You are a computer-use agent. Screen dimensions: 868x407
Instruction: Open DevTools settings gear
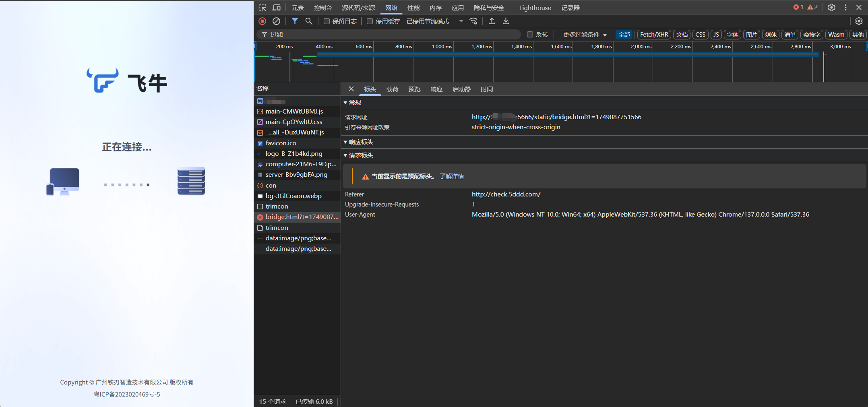(x=831, y=8)
